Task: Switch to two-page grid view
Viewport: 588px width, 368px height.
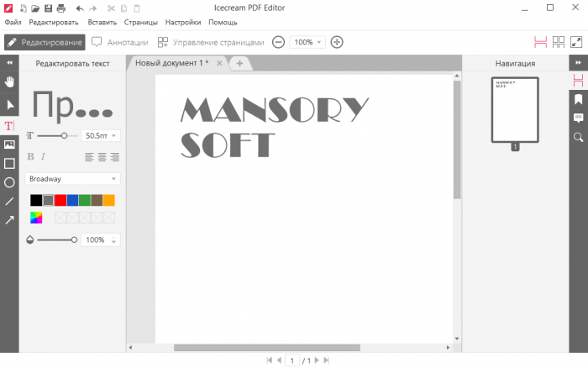Action: [x=559, y=42]
